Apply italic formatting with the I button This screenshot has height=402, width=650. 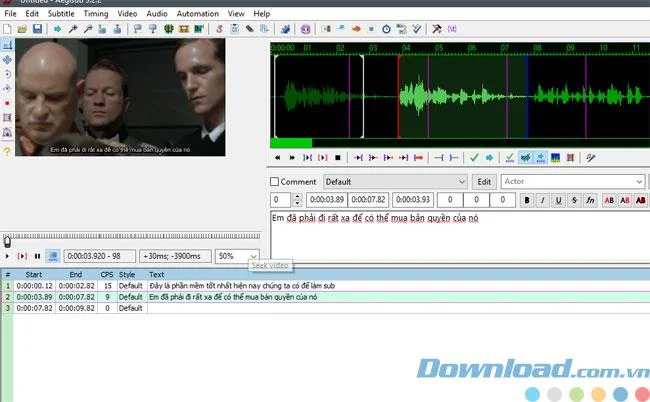coord(543,200)
